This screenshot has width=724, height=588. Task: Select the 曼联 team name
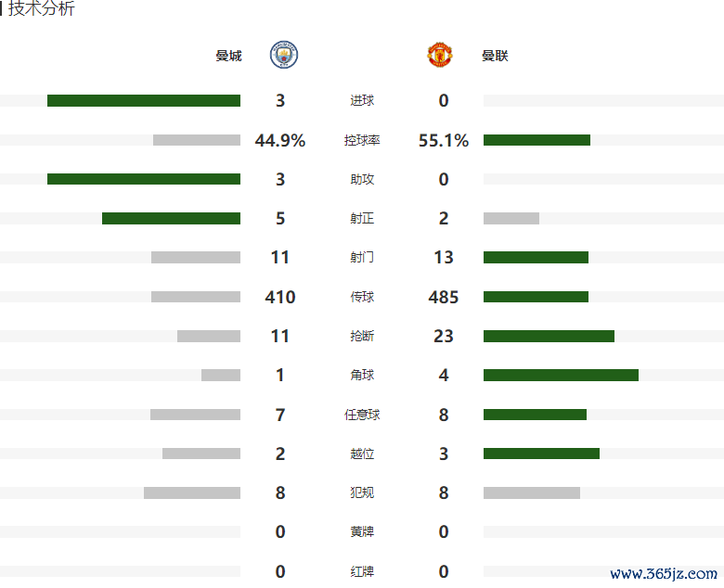tap(495, 56)
